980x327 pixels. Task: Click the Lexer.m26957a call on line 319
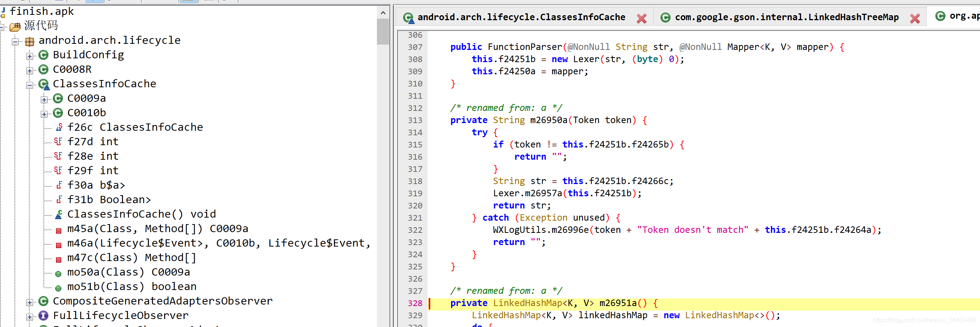click(528, 194)
